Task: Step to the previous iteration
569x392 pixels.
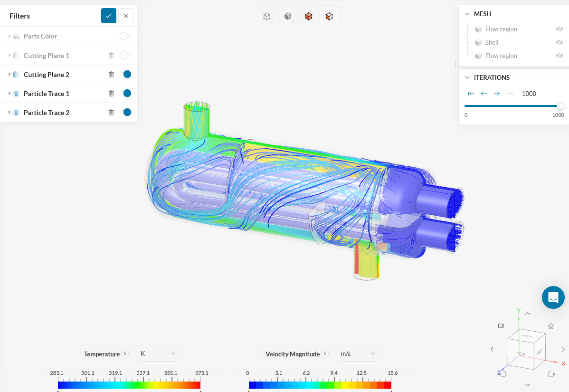Action: coord(484,94)
